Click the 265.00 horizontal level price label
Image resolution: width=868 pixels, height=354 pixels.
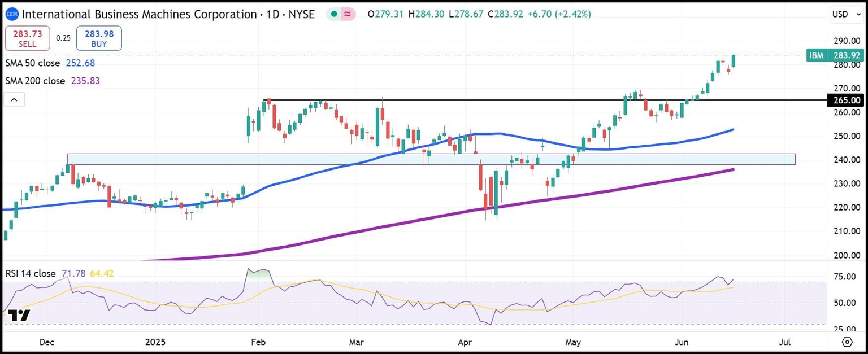click(846, 100)
